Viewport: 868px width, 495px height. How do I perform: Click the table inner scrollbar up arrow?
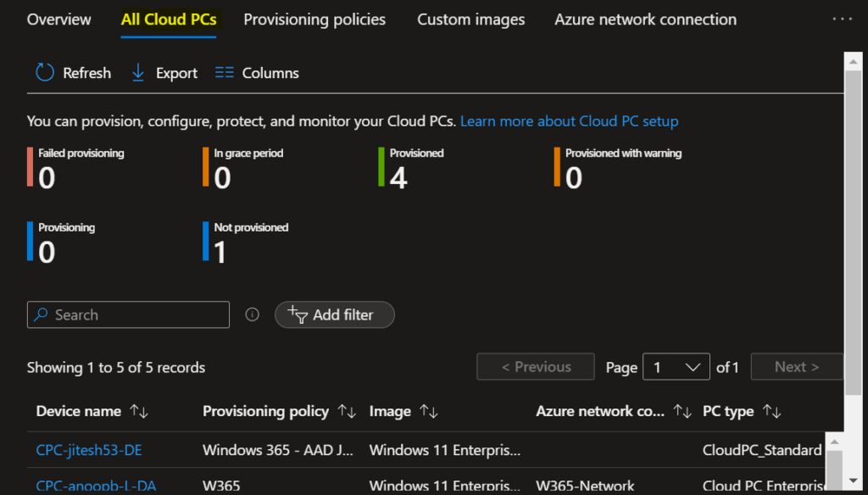tap(834, 442)
